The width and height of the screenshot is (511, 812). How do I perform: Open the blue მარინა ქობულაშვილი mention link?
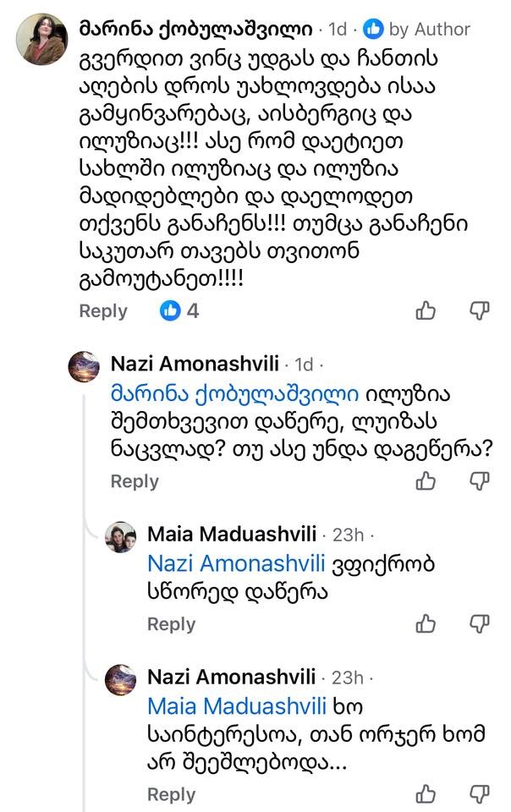[236, 394]
